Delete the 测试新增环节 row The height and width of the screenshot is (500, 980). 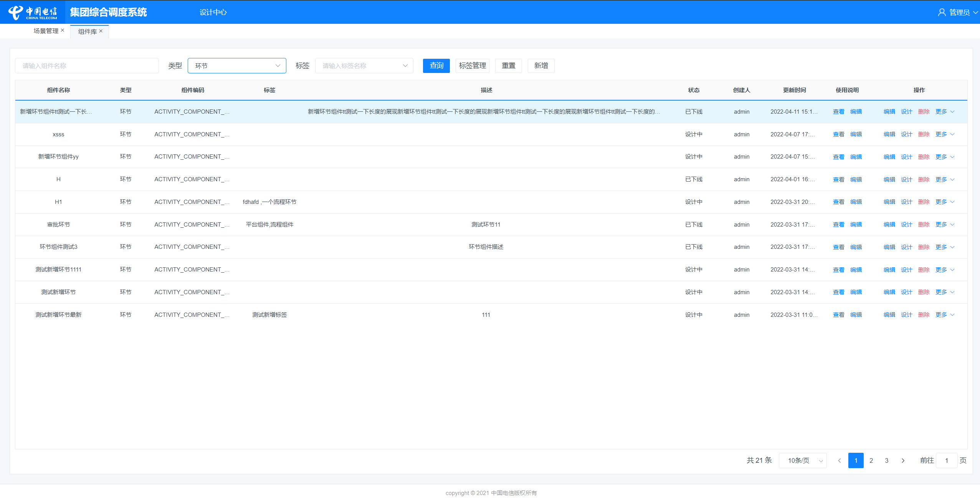click(924, 292)
